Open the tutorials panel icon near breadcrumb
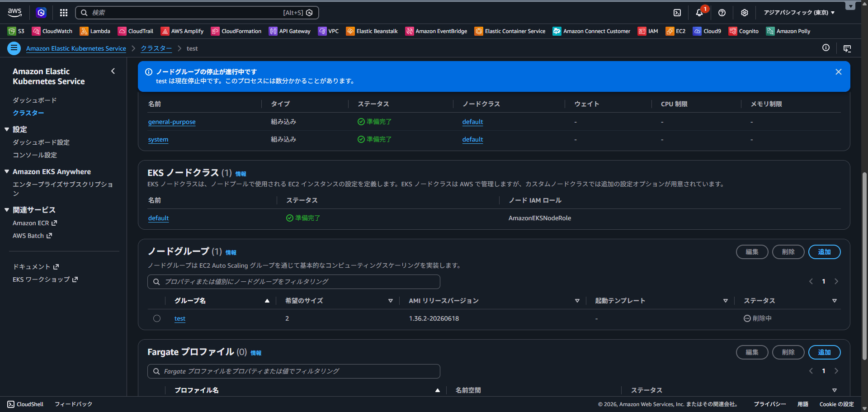This screenshot has height=412, width=868. (x=847, y=48)
